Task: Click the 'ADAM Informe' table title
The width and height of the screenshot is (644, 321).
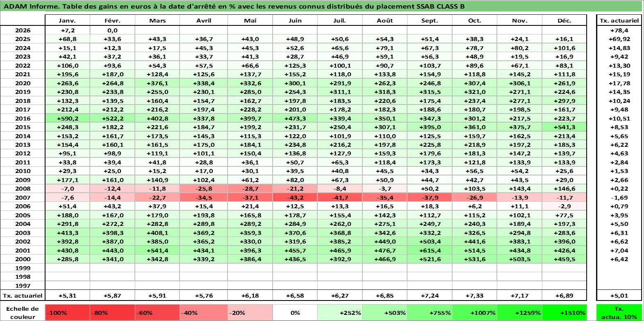Action: coord(234,6)
